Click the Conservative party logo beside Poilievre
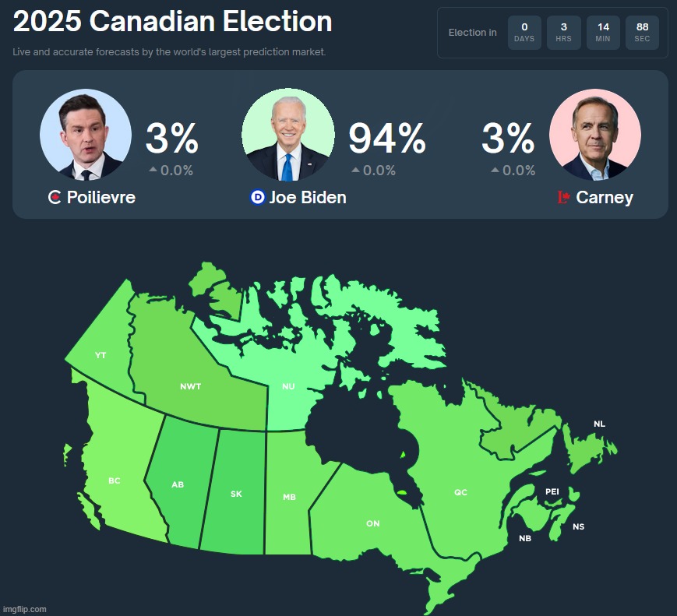677x616 pixels. (55, 198)
